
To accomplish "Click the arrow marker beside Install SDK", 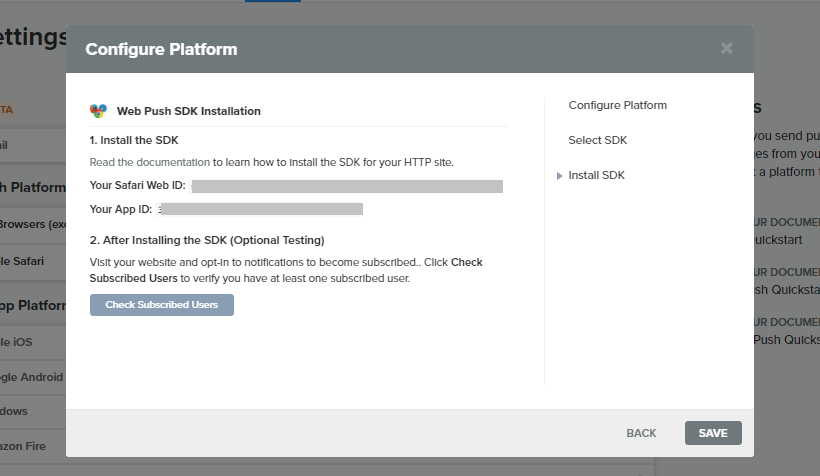I will 560,176.
